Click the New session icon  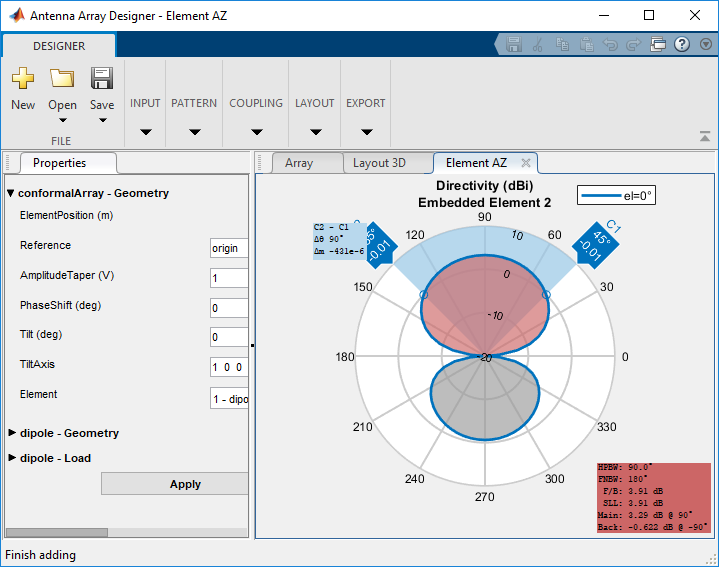(22, 80)
